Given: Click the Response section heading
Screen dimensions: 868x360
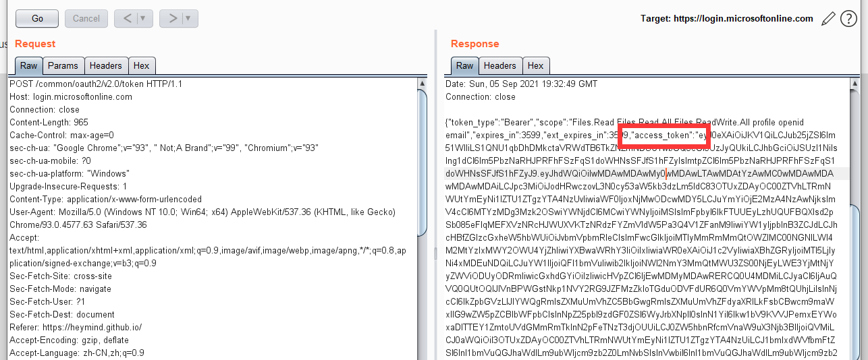Looking at the screenshot, I should point(475,44).
